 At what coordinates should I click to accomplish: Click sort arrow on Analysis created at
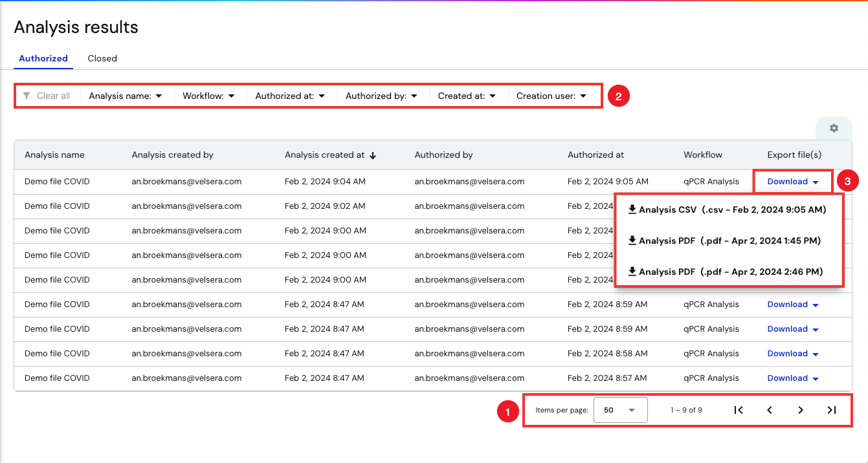click(373, 155)
